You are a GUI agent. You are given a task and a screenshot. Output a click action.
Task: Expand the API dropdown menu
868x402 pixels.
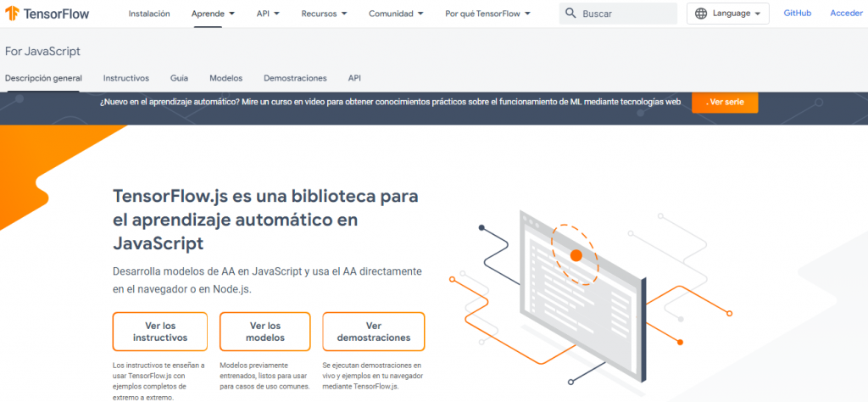[268, 14]
